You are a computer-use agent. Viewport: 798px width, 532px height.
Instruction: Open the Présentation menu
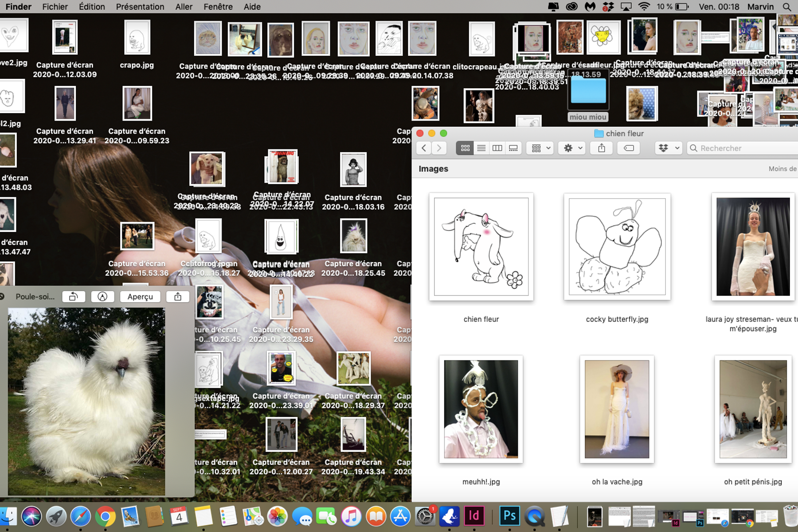pos(140,7)
